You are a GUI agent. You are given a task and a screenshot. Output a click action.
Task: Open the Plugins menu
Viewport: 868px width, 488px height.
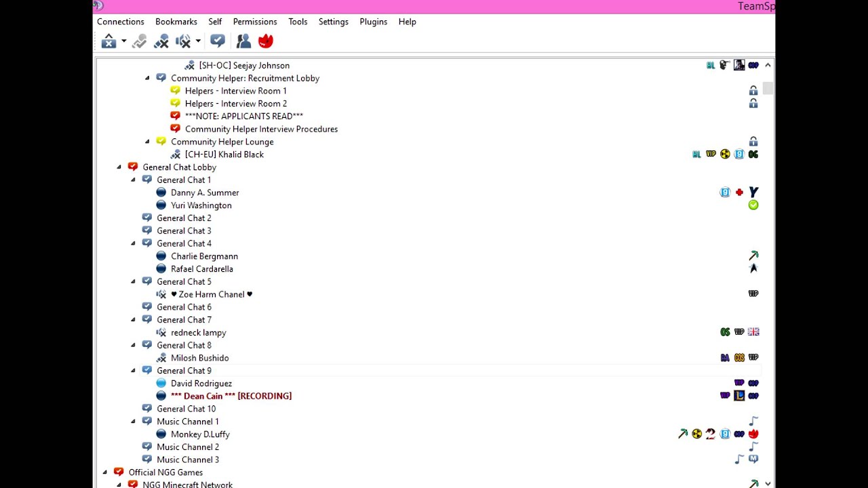point(374,22)
